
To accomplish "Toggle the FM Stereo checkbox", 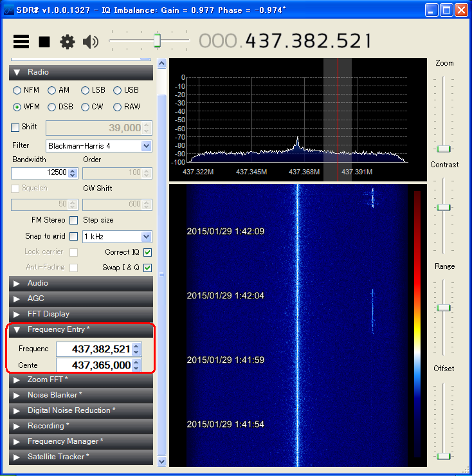I will (73, 220).
